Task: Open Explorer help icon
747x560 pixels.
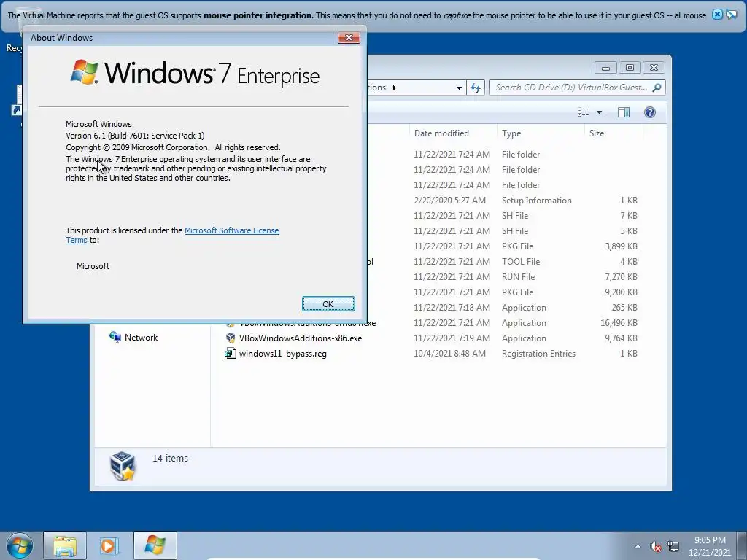Action: 650,112
